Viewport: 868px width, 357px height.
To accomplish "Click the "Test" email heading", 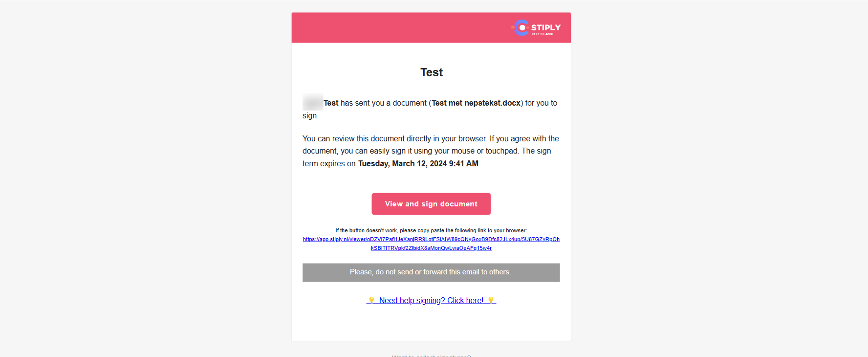I will [x=432, y=72].
